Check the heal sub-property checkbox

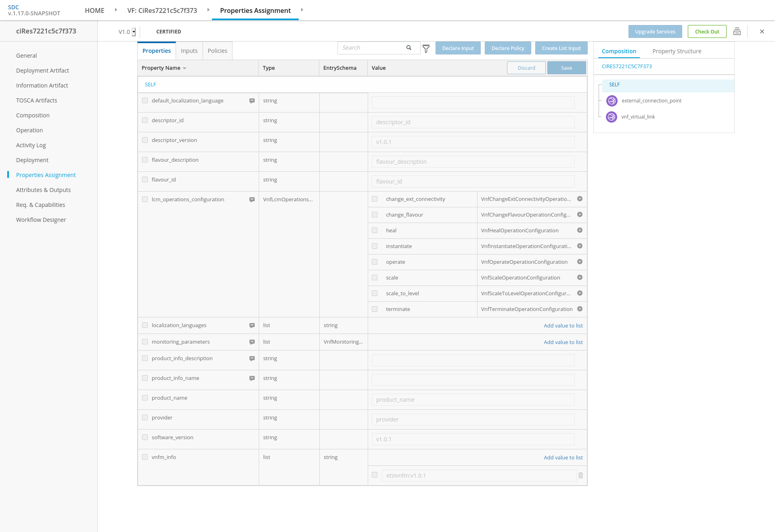click(x=375, y=230)
